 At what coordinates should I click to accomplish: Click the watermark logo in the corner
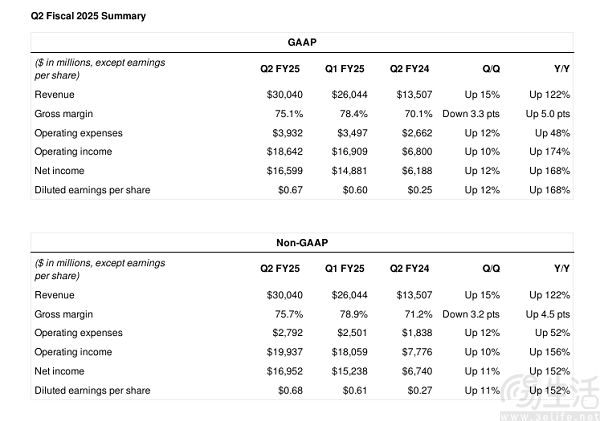click(x=550, y=396)
